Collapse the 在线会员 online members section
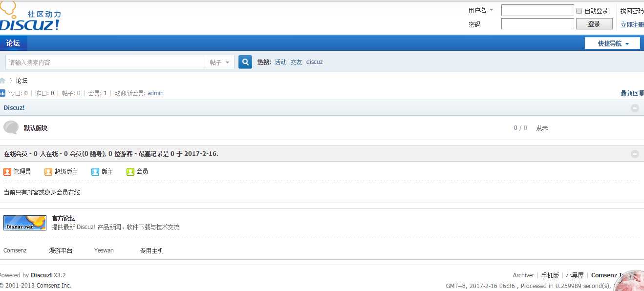This screenshot has height=291, width=644. 635,154
